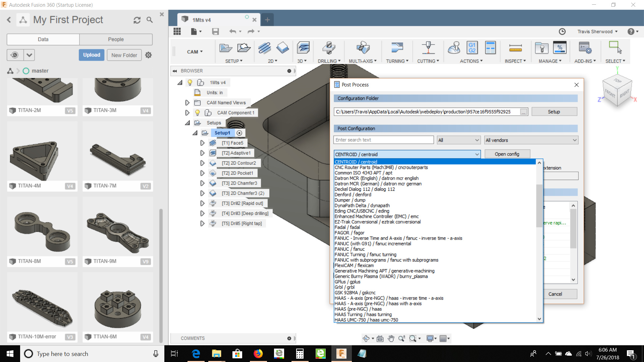Open the CAM workspace dropdown

point(195,52)
